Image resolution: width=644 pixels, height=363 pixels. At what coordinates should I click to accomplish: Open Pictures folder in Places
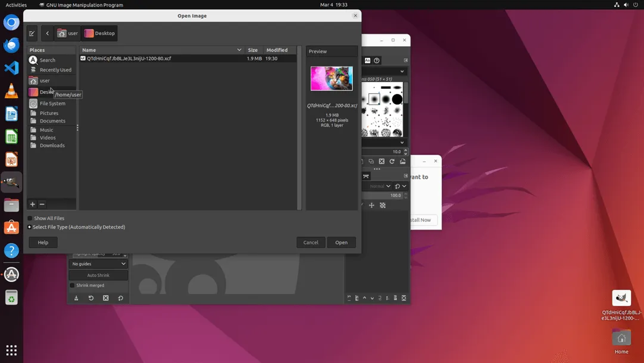52,113
